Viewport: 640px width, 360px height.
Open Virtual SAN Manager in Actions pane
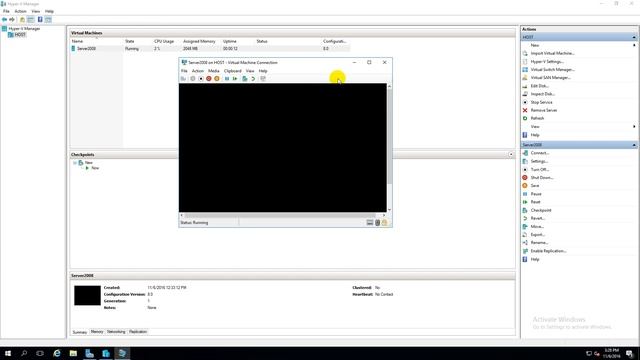coord(551,78)
